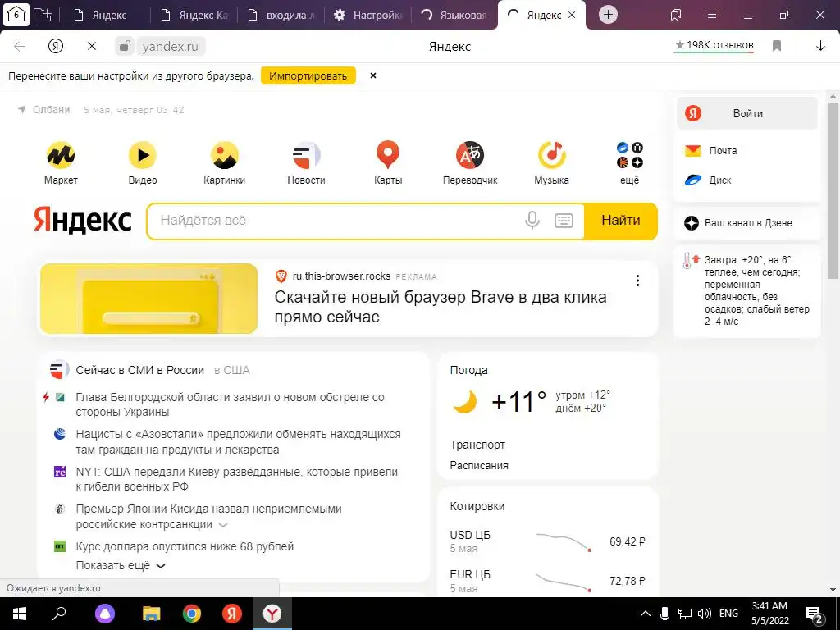Switch news to в США tab
This screenshot has width=840, height=630.
click(232, 370)
